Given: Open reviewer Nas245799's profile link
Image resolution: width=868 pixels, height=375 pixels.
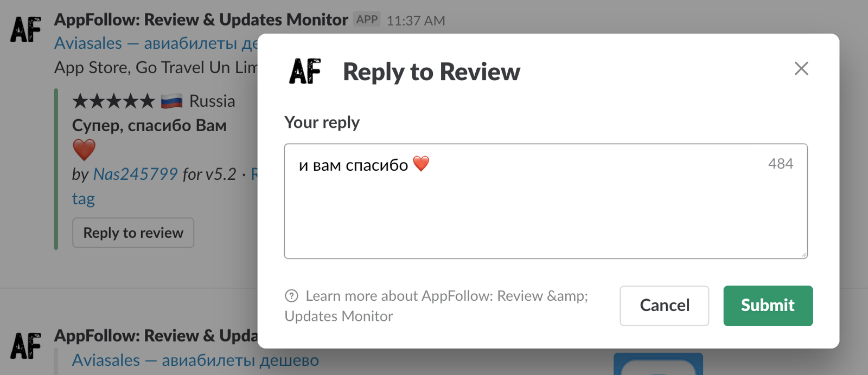Looking at the screenshot, I should [x=135, y=174].
